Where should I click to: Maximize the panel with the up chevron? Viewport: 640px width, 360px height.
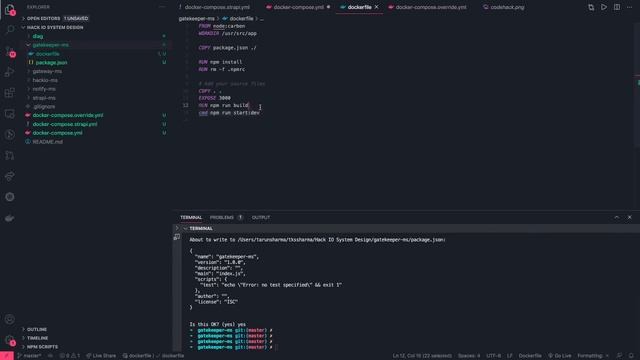click(x=616, y=217)
